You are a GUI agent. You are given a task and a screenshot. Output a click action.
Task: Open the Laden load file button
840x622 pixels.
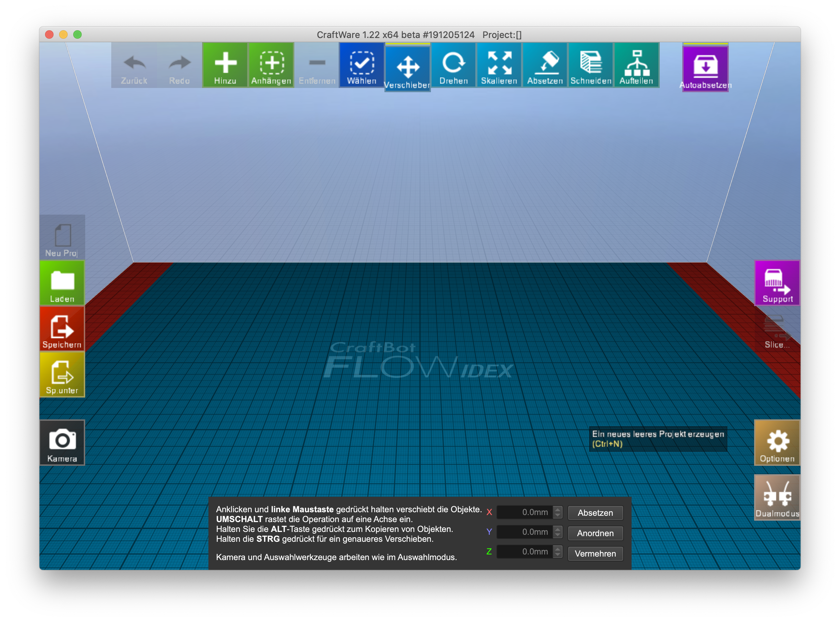pos(62,283)
